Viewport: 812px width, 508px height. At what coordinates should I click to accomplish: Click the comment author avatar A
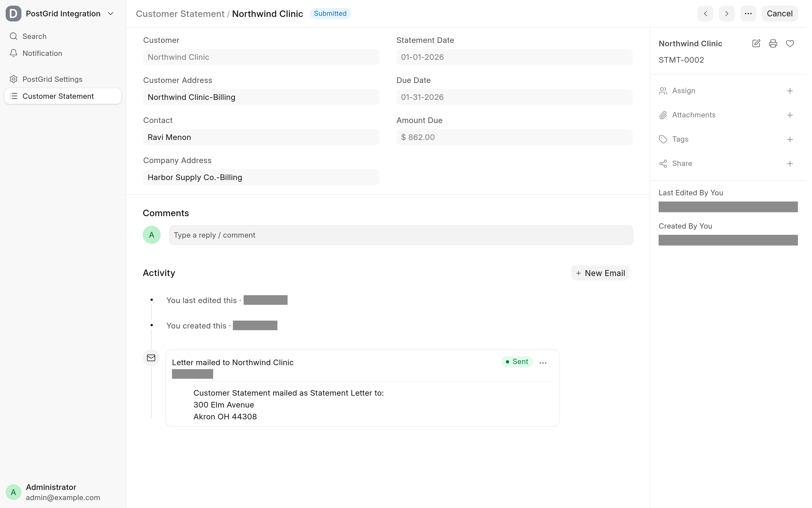(152, 235)
